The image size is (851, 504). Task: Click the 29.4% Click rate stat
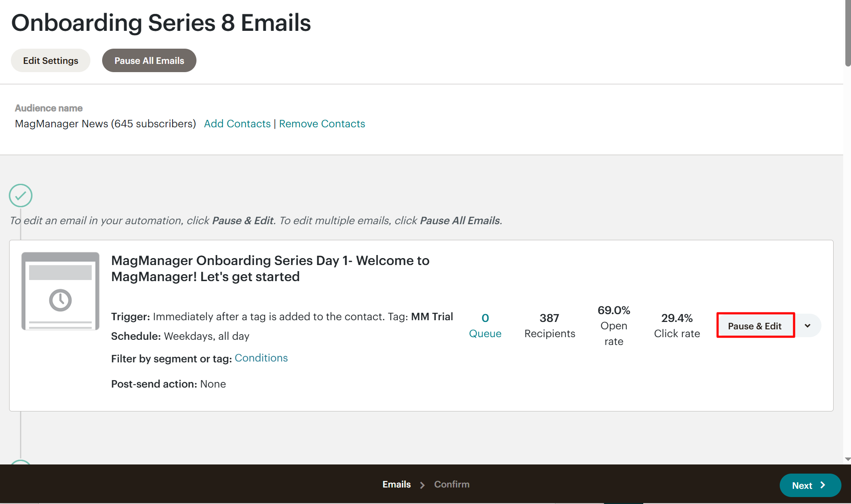677,325
